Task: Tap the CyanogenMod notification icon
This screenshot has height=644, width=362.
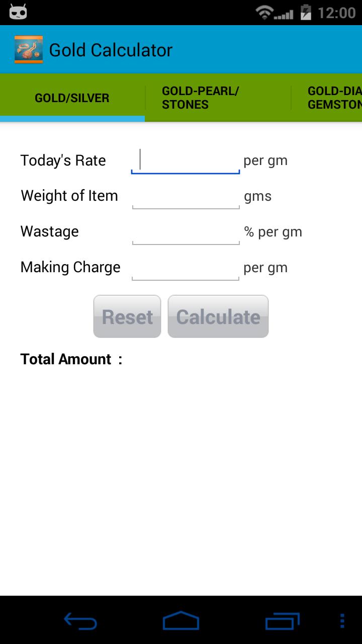Action: point(18,12)
